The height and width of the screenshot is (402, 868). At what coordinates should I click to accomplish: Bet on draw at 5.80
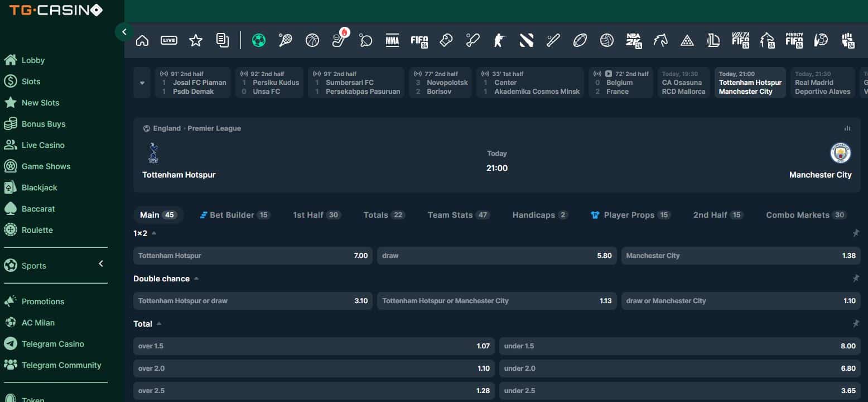pos(497,256)
